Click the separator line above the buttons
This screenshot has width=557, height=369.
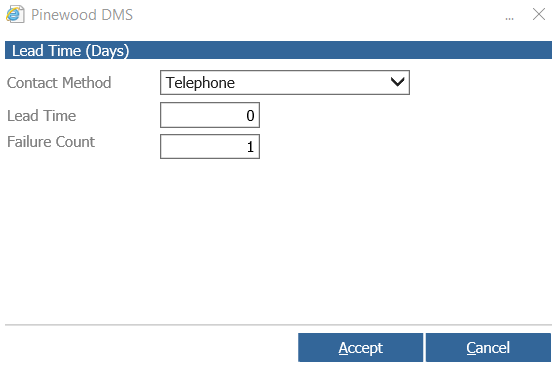click(x=278, y=325)
